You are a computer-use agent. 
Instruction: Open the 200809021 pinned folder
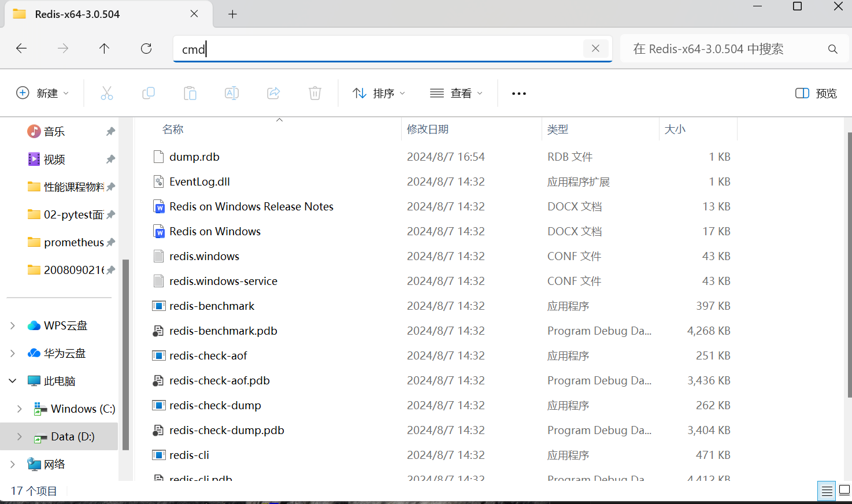65,270
